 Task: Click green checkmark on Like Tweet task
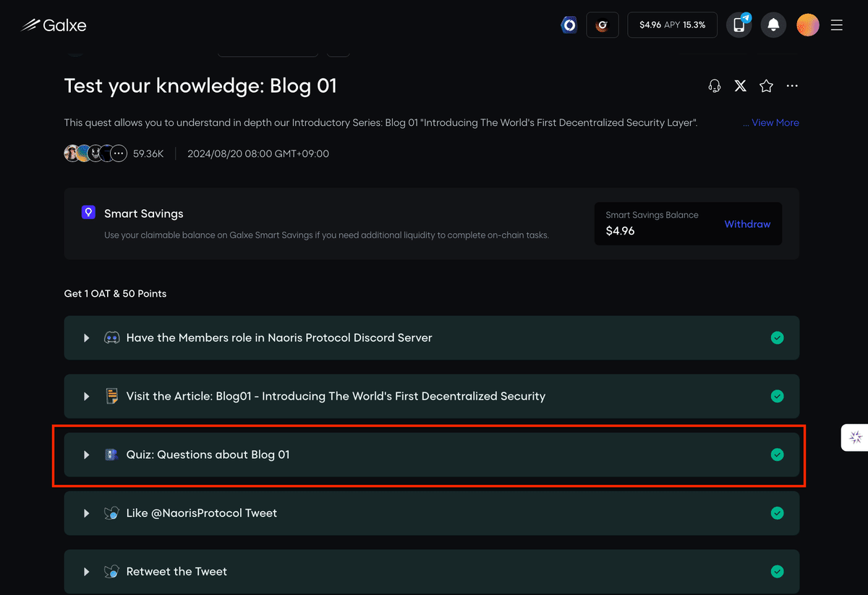[777, 513]
